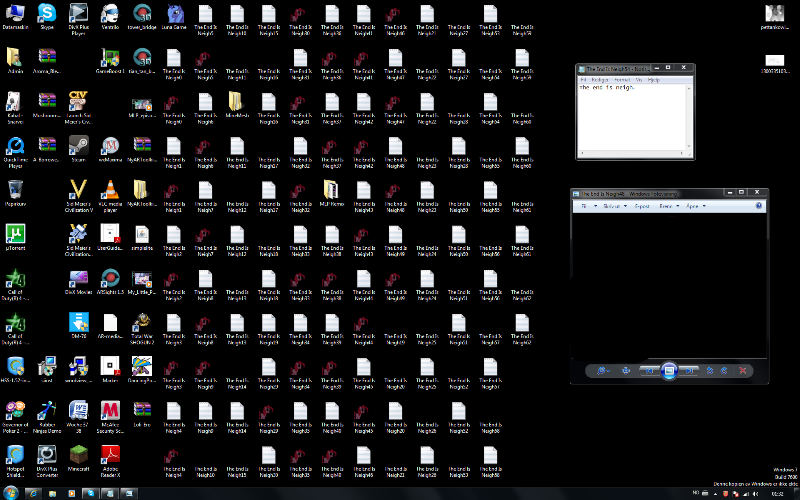
Task: Open the Format menu in Notepad
Action: point(622,80)
